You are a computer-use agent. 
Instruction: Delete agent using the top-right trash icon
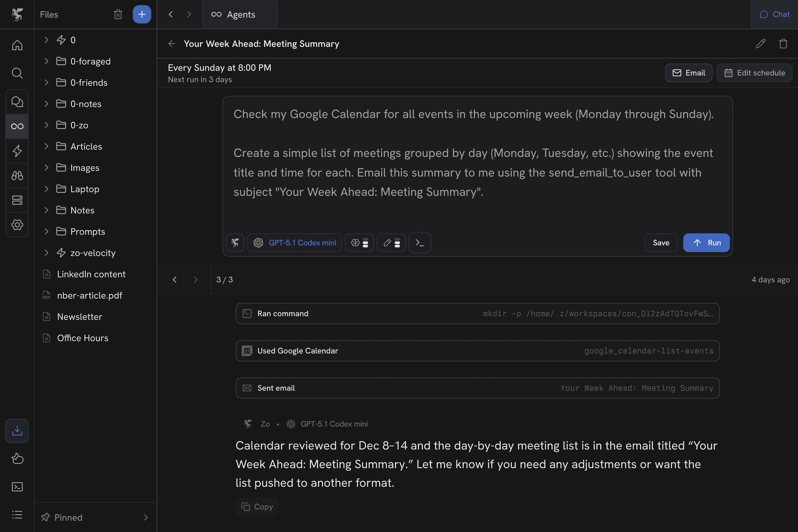point(783,44)
